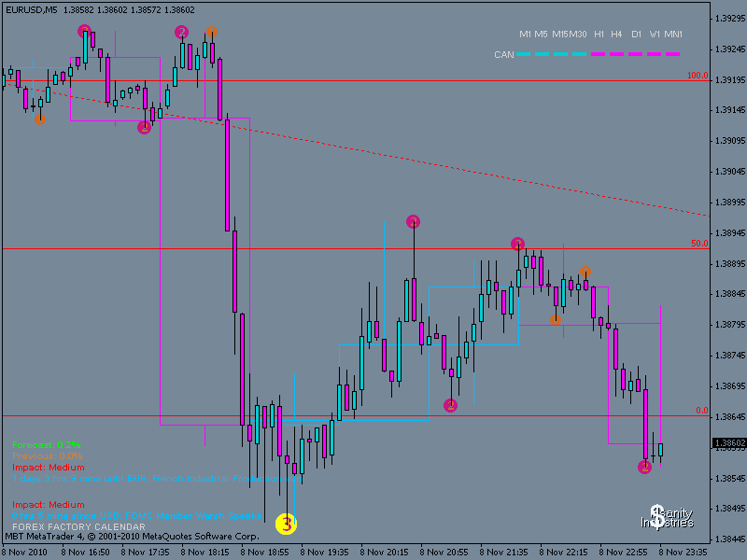Select the W1 timeframe label

pyautogui.click(x=655, y=35)
